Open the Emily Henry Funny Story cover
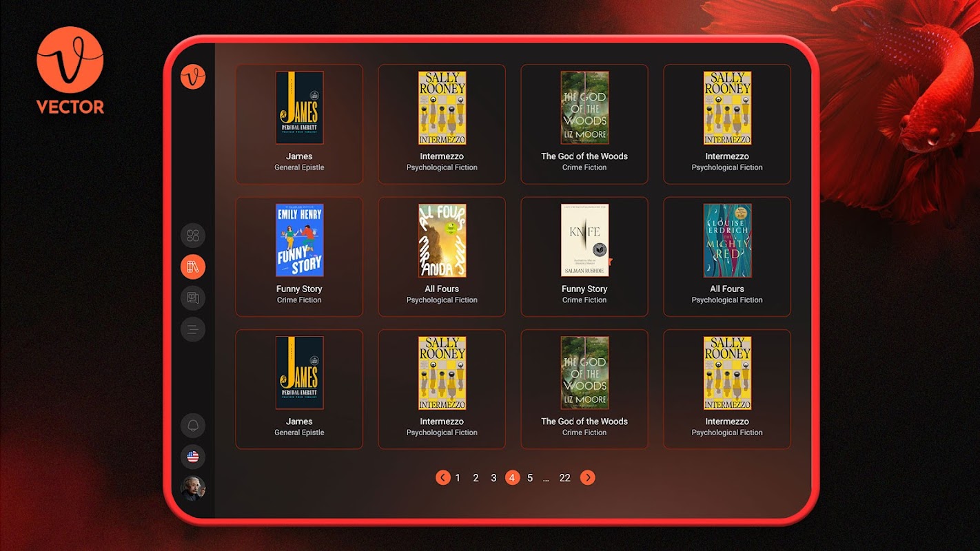Image resolution: width=980 pixels, height=551 pixels. tap(300, 240)
